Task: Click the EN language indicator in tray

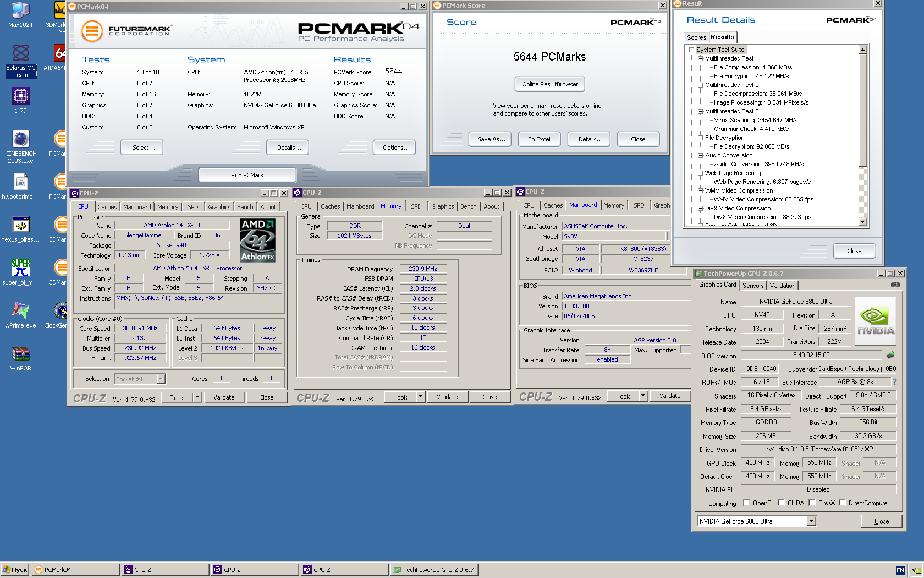Action: (900, 570)
